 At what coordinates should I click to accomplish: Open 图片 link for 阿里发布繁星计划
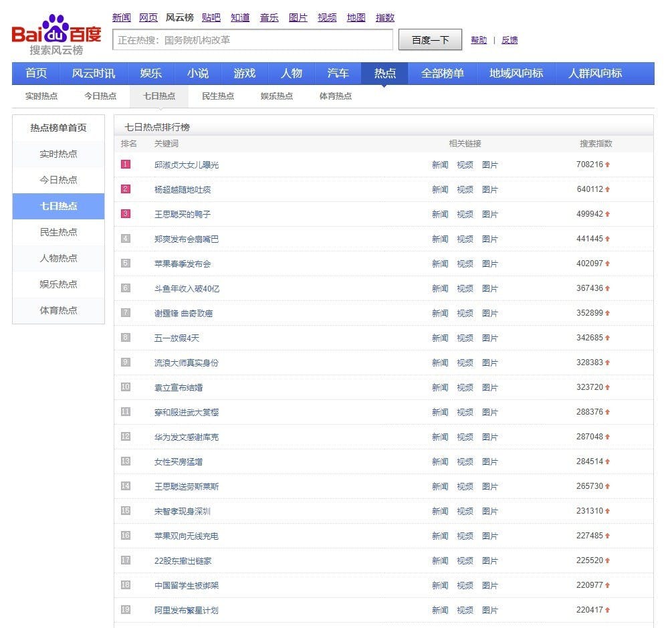490,611
